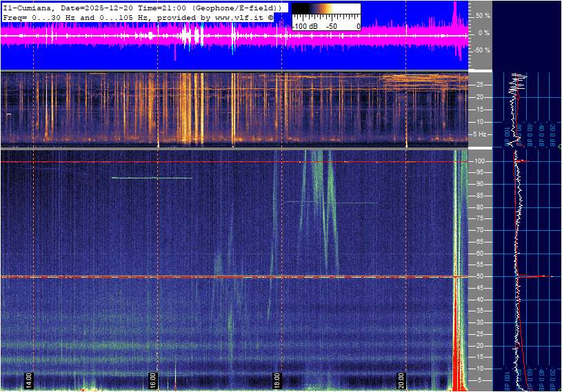Click the 5 Hz label on geophone axis
The height and width of the screenshot is (392, 562).
pos(479,134)
